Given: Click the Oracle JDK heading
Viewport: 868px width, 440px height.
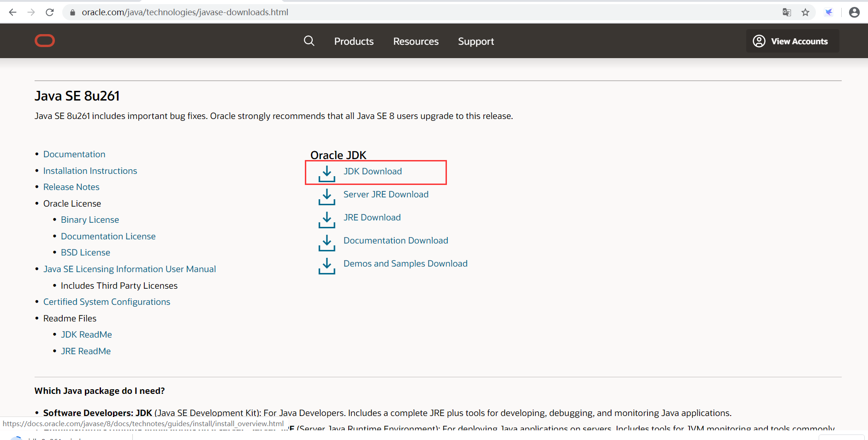Looking at the screenshot, I should pyautogui.click(x=338, y=155).
